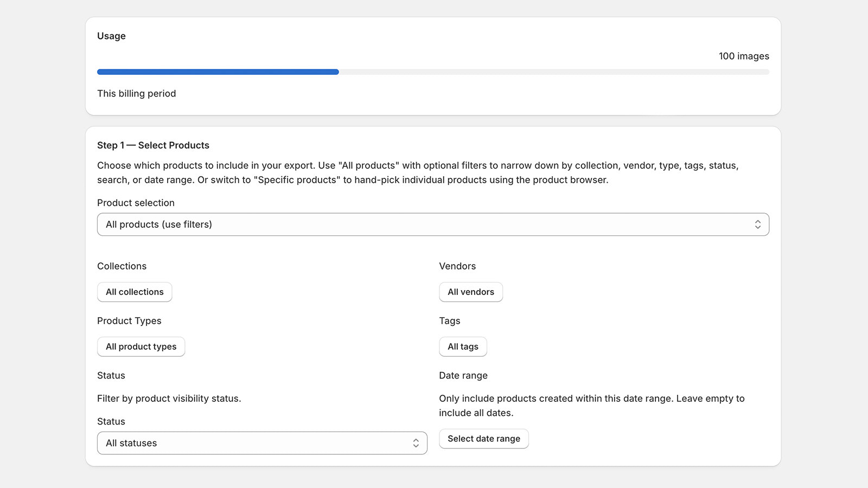The width and height of the screenshot is (868, 488).
Task: Click the Collections label
Action: pyautogui.click(x=122, y=266)
